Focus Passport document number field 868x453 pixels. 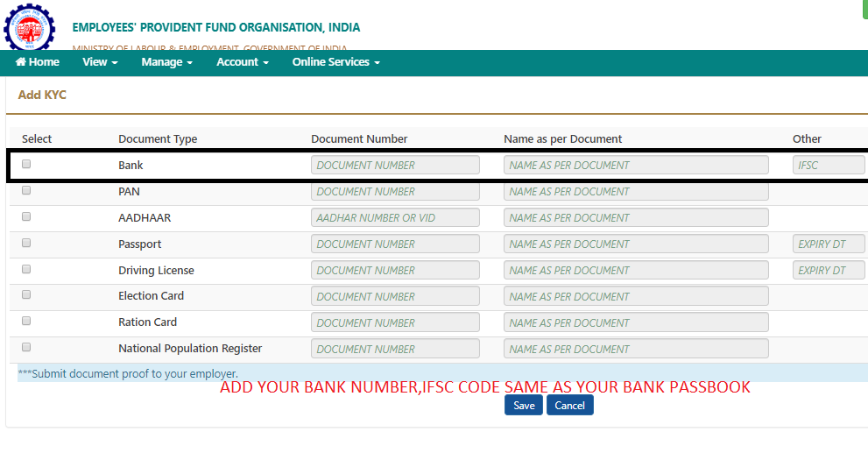(395, 244)
